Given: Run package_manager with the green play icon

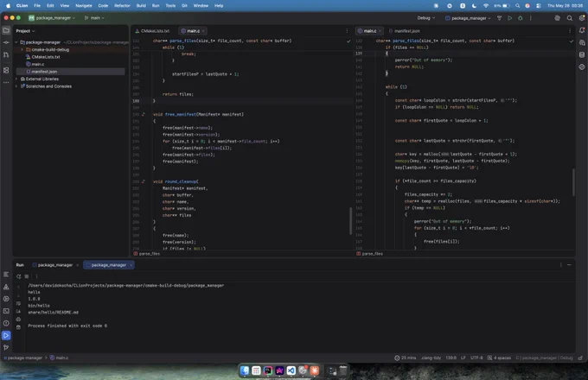Looking at the screenshot, I should (509, 18).
